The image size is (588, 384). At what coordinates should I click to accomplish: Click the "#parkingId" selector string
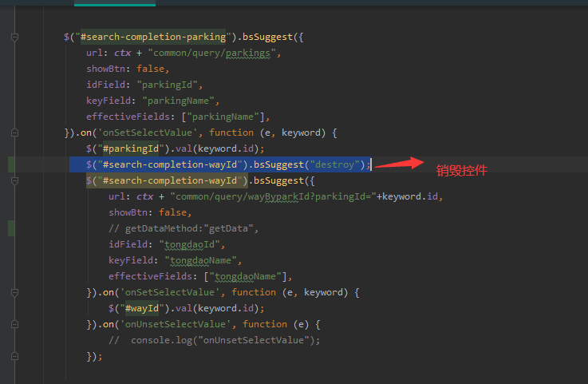click(131, 148)
